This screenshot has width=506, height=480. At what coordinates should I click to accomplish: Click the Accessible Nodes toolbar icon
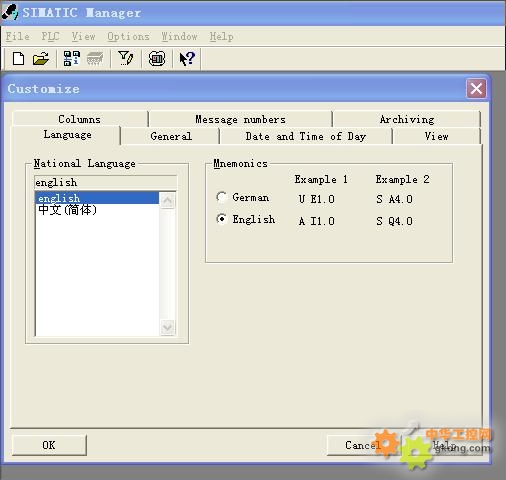[72, 59]
